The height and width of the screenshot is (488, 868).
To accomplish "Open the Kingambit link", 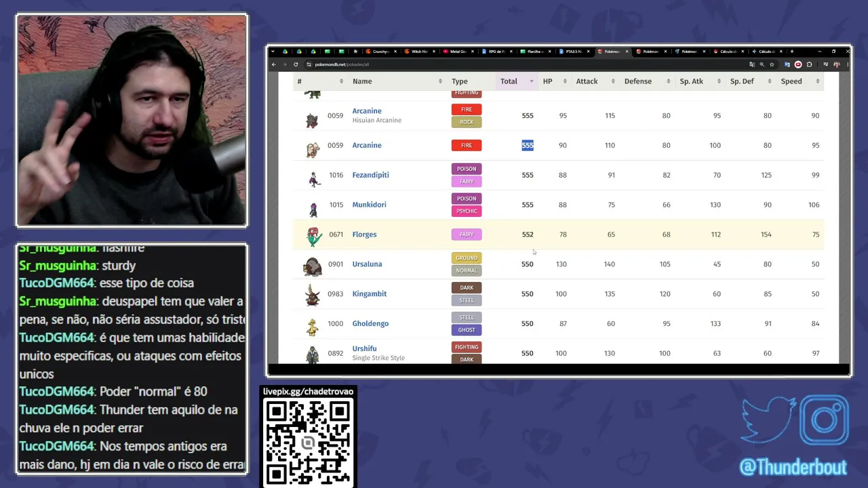I will [369, 294].
